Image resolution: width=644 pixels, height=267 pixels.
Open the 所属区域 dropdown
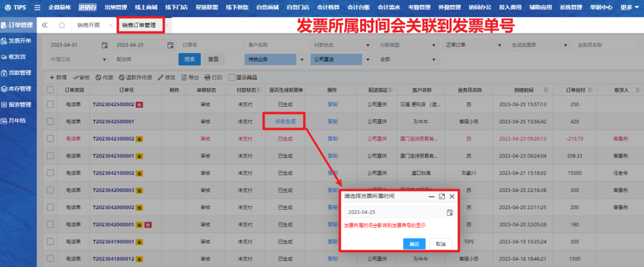pyautogui.click(x=104, y=59)
